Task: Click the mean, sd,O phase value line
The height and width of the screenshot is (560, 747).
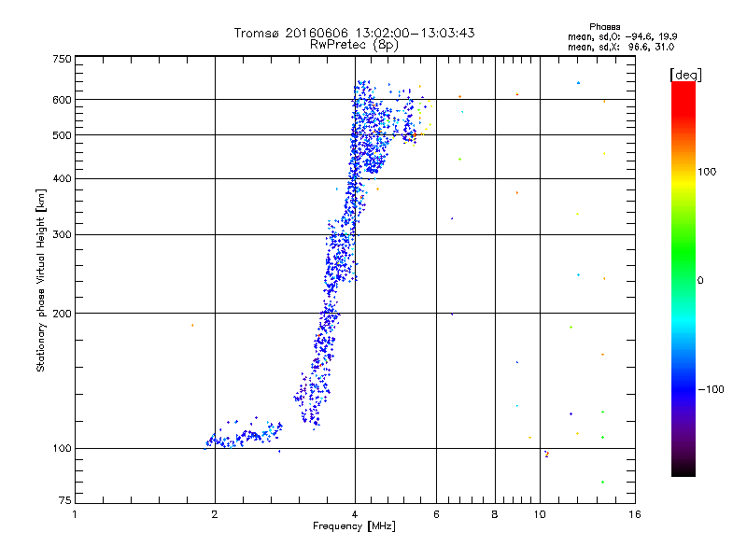Action: pyautogui.click(x=622, y=36)
